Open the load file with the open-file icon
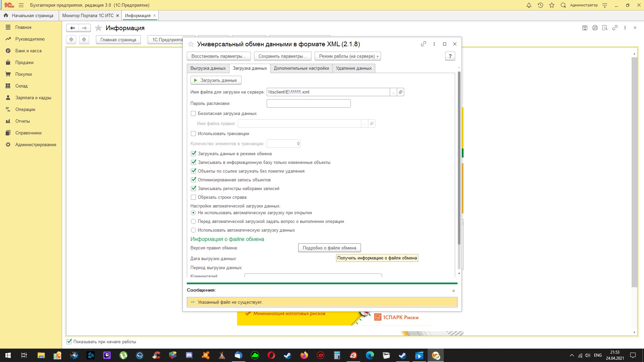Image resolution: width=644 pixels, height=362 pixels. pyautogui.click(x=400, y=92)
